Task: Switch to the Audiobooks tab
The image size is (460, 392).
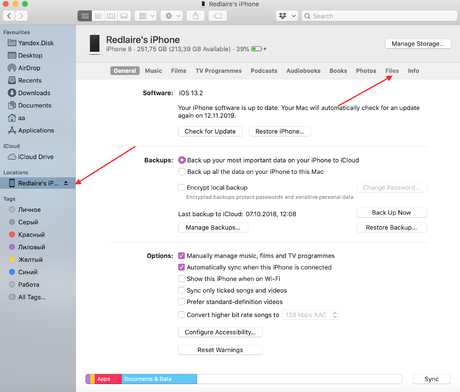Action: pos(303,71)
